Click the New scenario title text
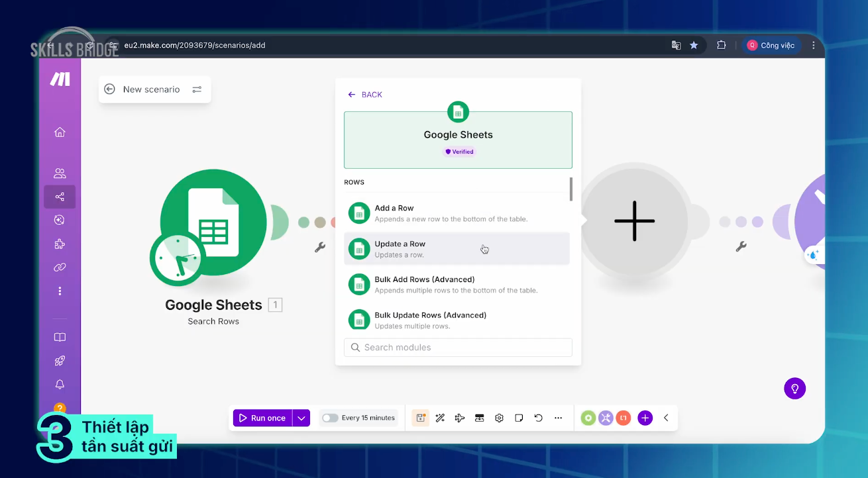 [x=151, y=89]
